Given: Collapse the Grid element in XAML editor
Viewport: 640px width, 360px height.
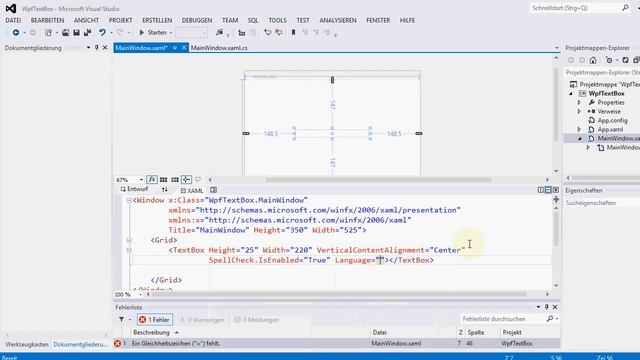Looking at the screenshot, I should [129, 240].
